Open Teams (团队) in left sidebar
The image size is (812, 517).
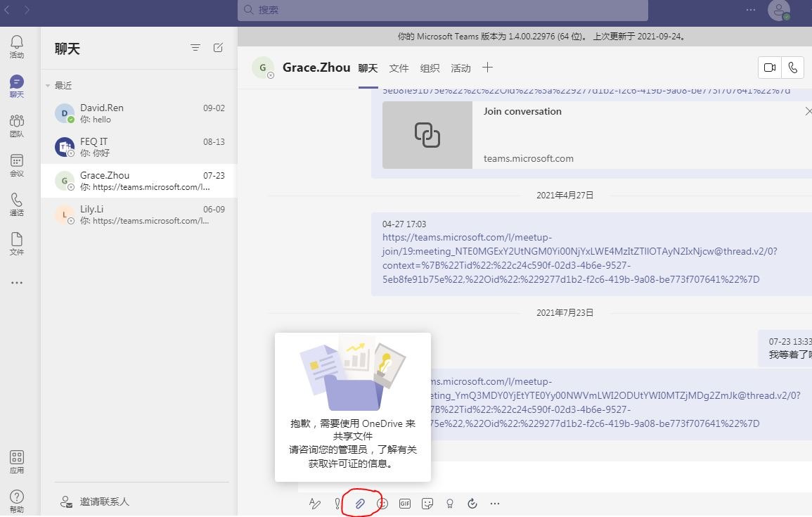17,126
